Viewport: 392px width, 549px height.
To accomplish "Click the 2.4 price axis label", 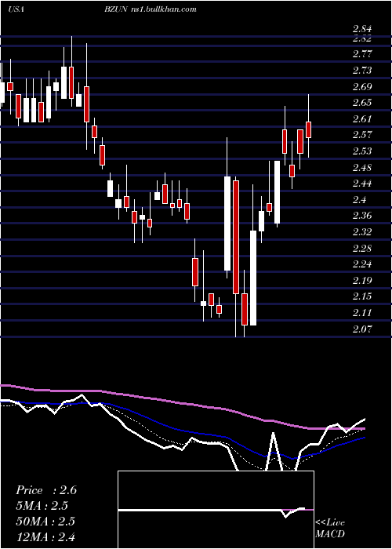I will (359, 199).
